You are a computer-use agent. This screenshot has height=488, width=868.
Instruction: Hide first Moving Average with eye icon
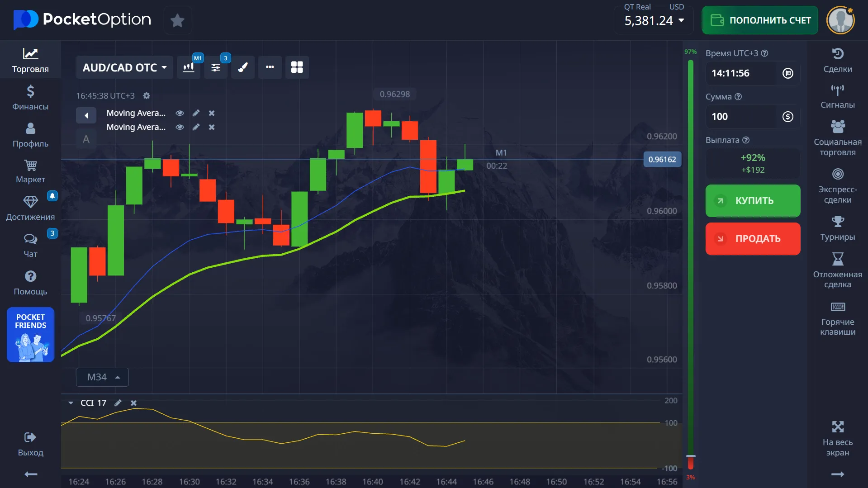[180, 113]
